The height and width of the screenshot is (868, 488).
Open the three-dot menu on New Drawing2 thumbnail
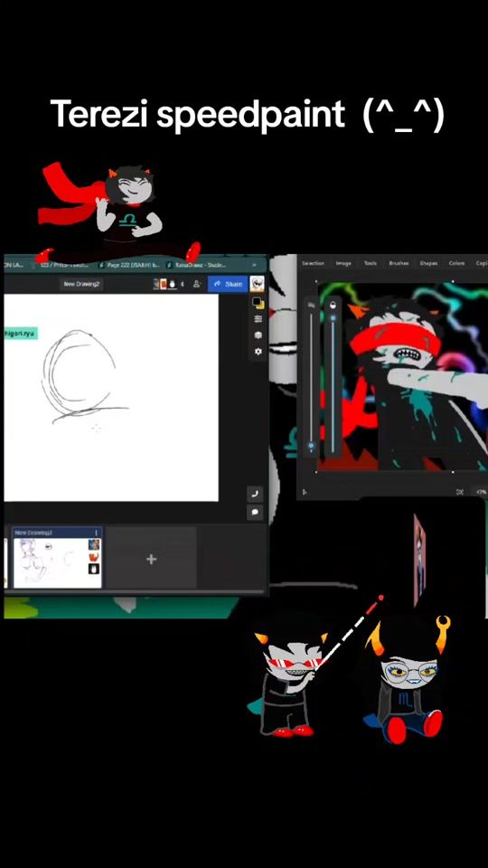[97, 533]
